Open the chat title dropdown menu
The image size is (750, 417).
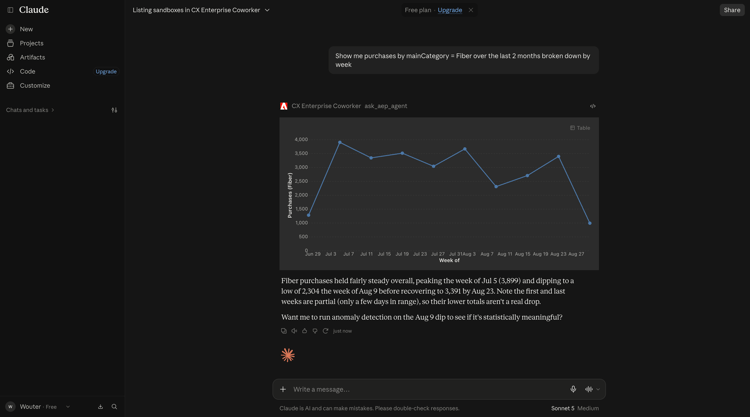[267, 10]
